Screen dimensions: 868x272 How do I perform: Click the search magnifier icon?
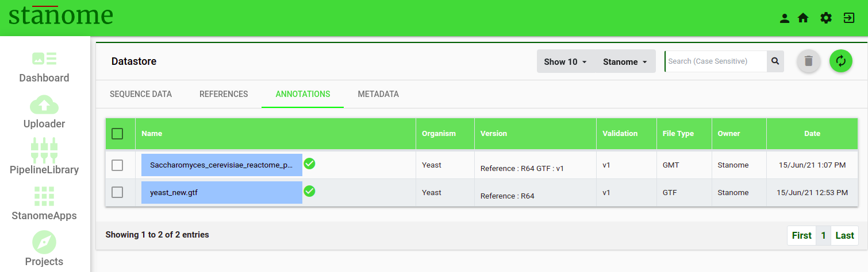pos(775,61)
